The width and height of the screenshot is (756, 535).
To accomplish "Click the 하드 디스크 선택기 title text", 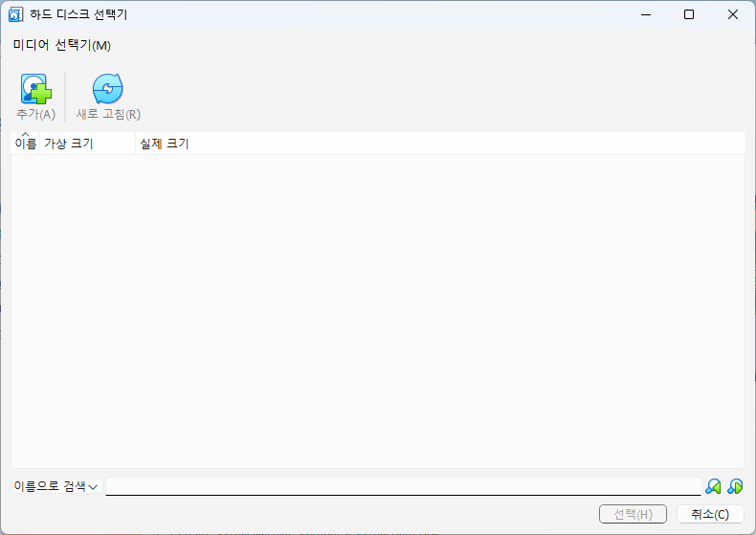I will point(79,14).
